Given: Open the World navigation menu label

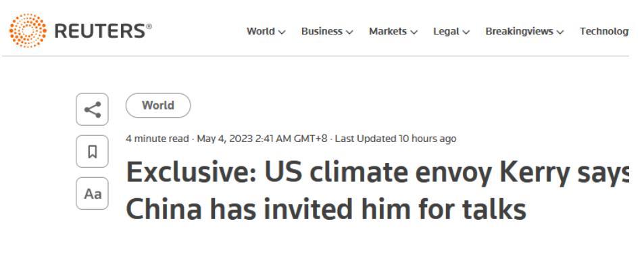Looking at the screenshot, I should coord(261,31).
